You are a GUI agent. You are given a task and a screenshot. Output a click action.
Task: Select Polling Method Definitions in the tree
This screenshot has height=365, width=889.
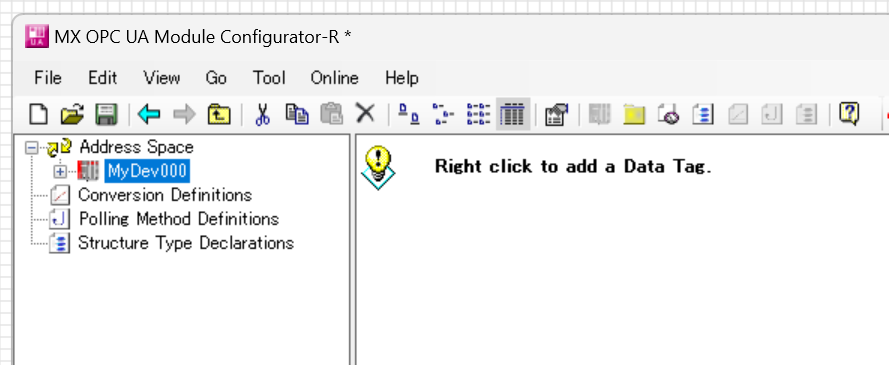(x=179, y=219)
